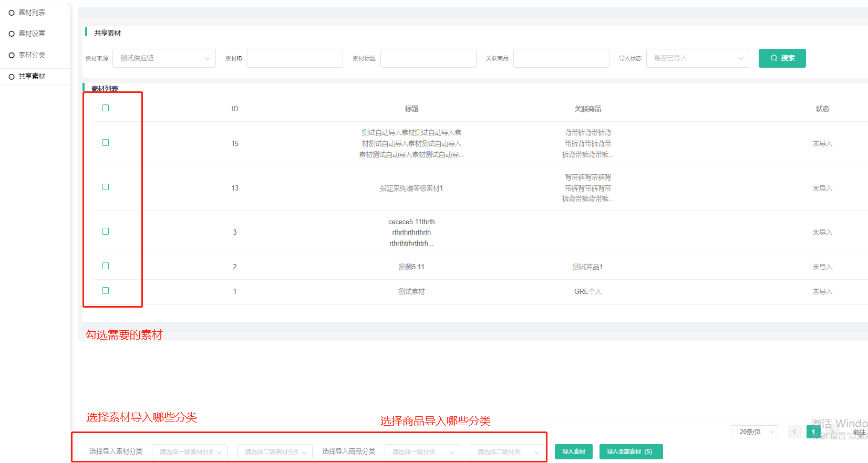Expand the 导入状态 dropdown
This screenshot has width=868, height=463.
[x=697, y=58]
